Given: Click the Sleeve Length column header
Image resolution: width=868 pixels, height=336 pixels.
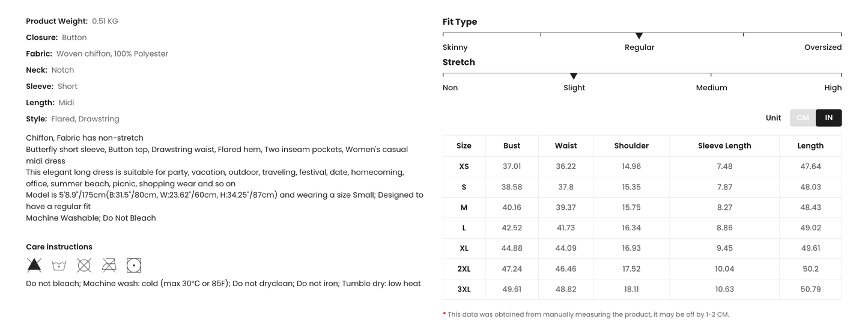Looking at the screenshot, I should [x=724, y=145].
